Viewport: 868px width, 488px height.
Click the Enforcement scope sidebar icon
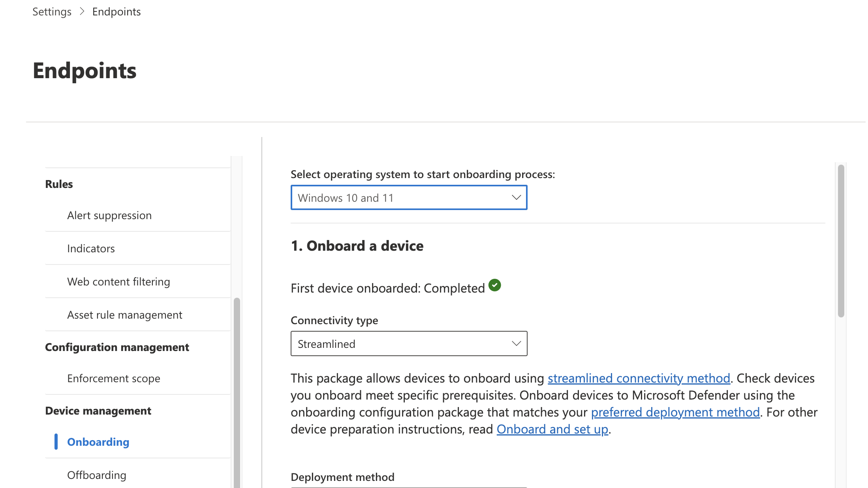point(114,378)
